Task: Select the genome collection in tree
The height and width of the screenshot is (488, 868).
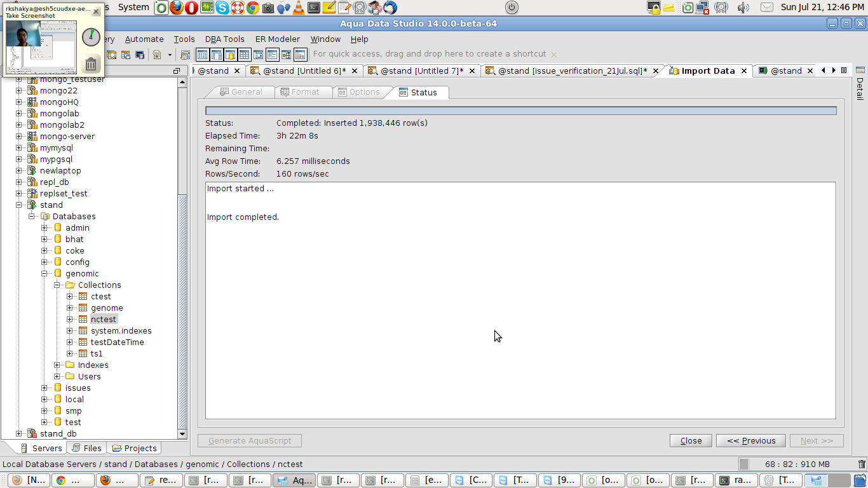Action: tap(107, 308)
